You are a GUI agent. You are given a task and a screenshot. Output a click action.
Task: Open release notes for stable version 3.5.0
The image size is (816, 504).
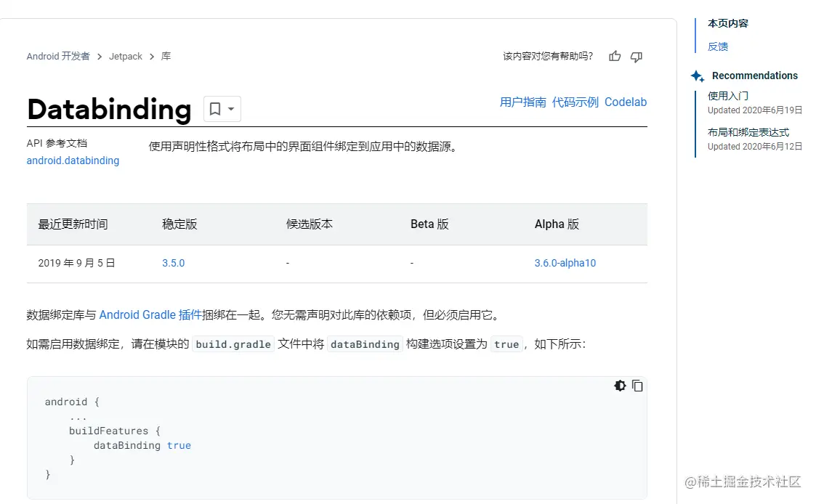pyautogui.click(x=173, y=263)
